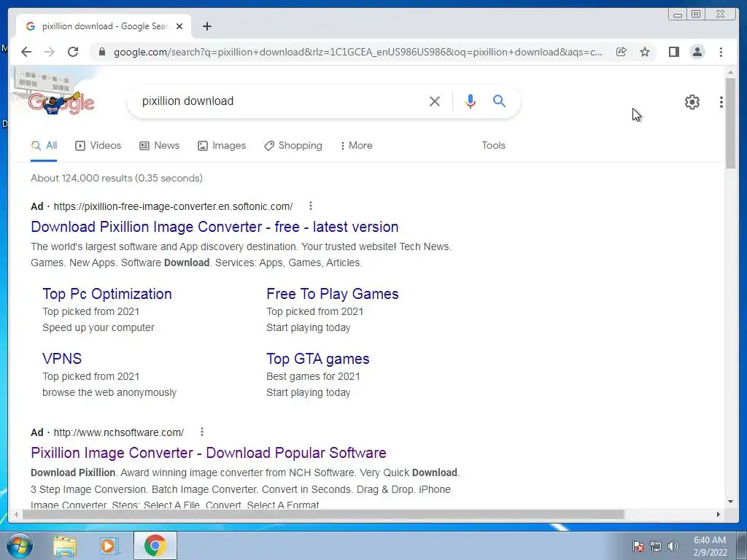Click Top picked from 2021 under VPNS

pyautogui.click(x=91, y=376)
